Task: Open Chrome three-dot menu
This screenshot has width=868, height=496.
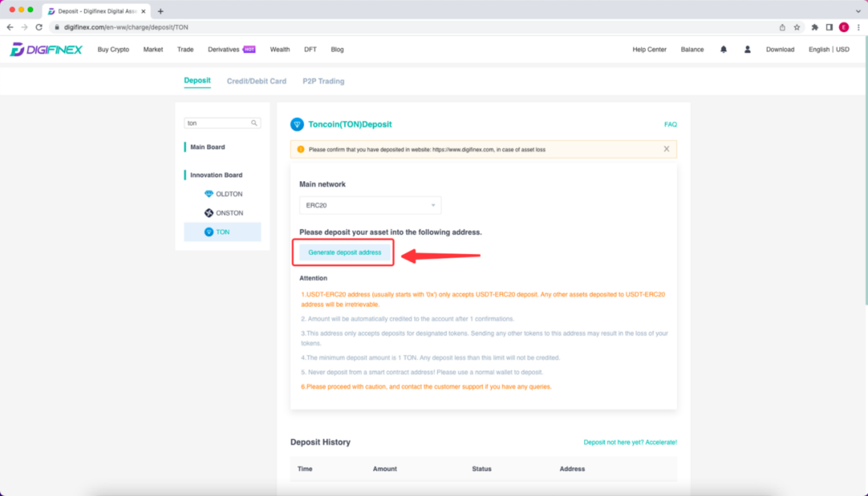Action: point(858,27)
